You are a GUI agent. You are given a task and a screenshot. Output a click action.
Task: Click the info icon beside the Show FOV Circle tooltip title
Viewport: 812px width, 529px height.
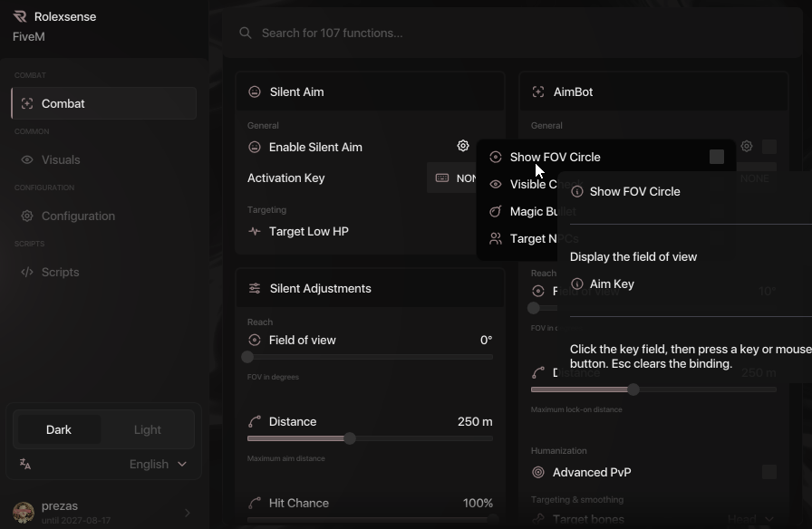[x=577, y=191]
